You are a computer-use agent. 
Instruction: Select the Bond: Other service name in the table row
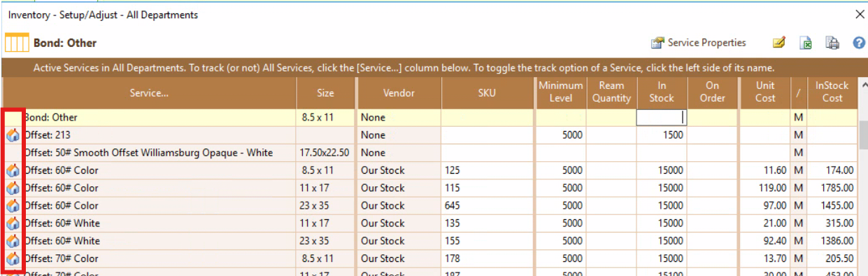(50, 118)
